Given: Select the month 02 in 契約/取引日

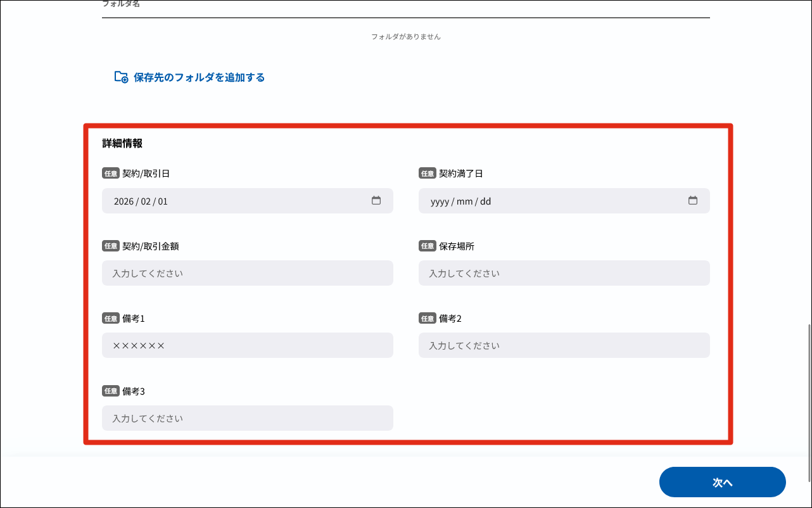Looking at the screenshot, I should pyautogui.click(x=146, y=201).
